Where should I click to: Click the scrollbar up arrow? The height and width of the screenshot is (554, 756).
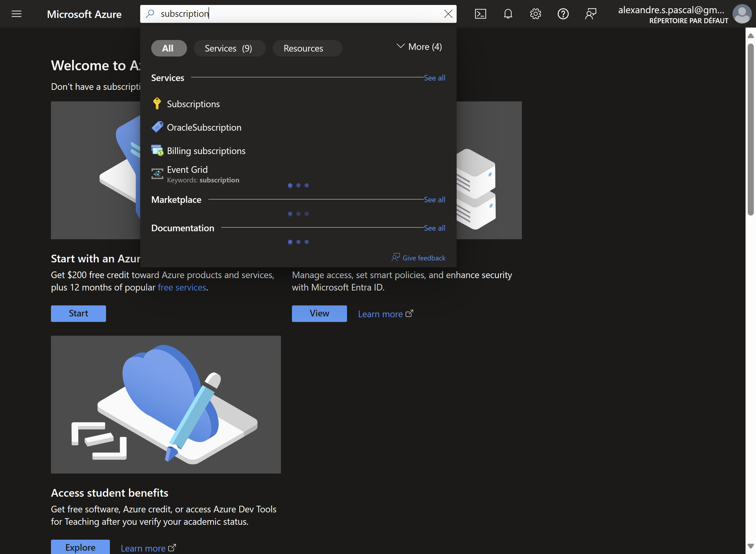(x=751, y=36)
